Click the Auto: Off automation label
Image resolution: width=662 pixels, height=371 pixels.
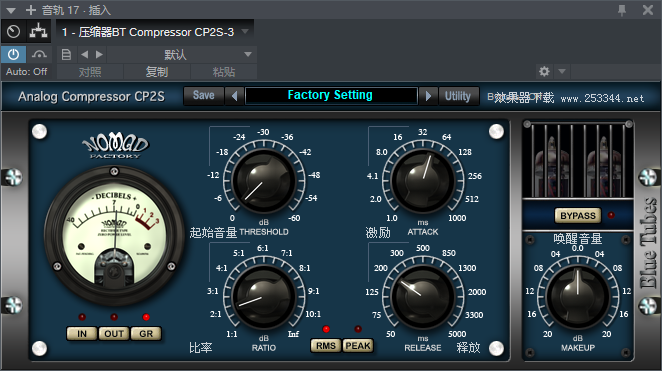pyautogui.click(x=26, y=72)
